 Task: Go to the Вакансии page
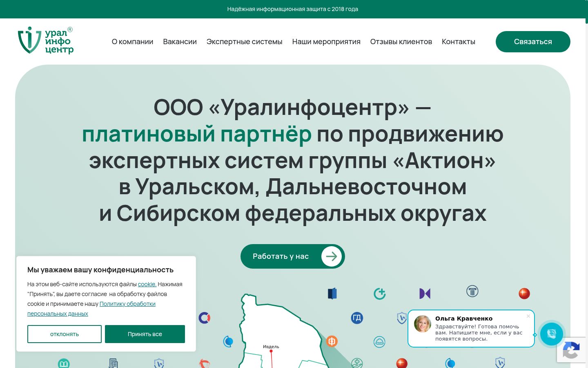pyautogui.click(x=180, y=42)
